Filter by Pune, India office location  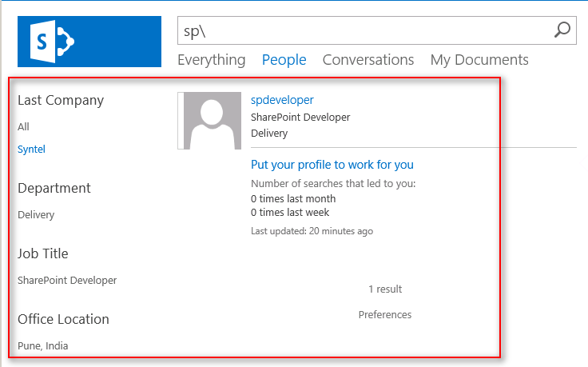coord(42,346)
